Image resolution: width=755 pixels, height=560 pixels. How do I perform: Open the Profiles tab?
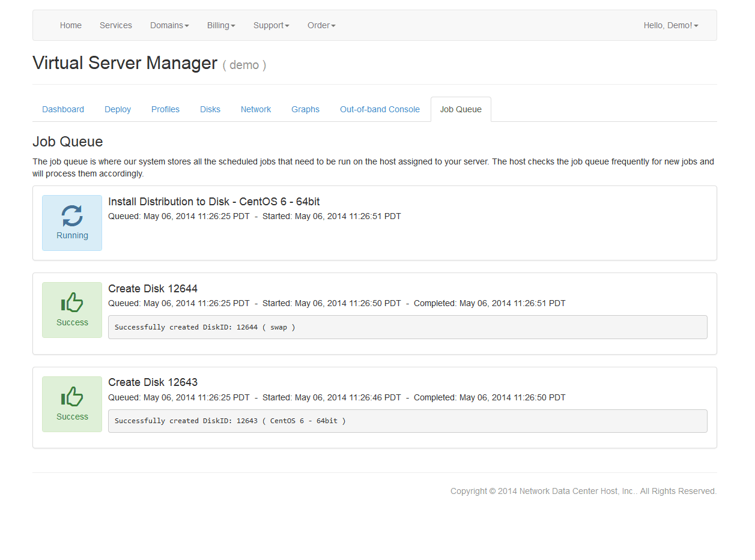click(165, 109)
